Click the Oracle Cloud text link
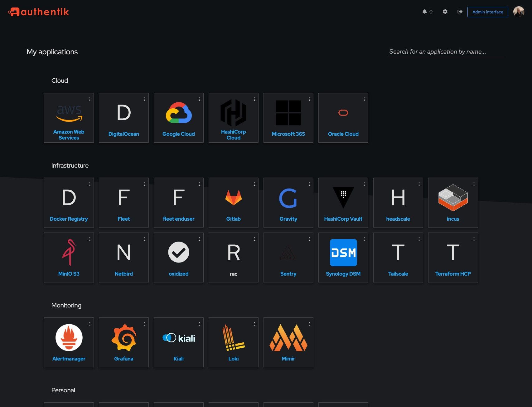532x407 pixels. click(x=343, y=134)
